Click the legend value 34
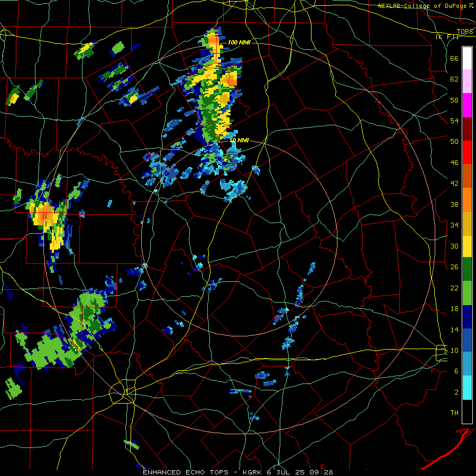 (454, 225)
